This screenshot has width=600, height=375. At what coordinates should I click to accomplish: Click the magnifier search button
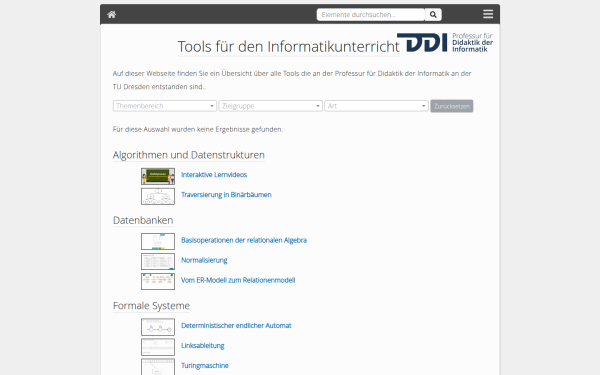pyautogui.click(x=433, y=15)
